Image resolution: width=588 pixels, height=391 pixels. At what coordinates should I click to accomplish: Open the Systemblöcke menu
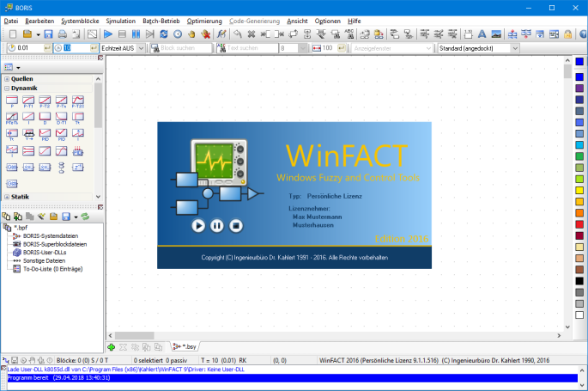80,21
